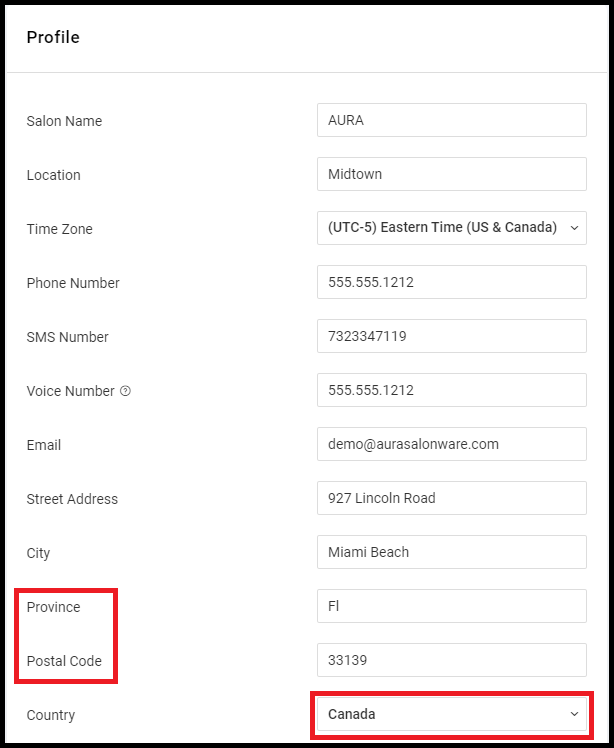Click the Country label text
The height and width of the screenshot is (748, 614).
(x=51, y=716)
